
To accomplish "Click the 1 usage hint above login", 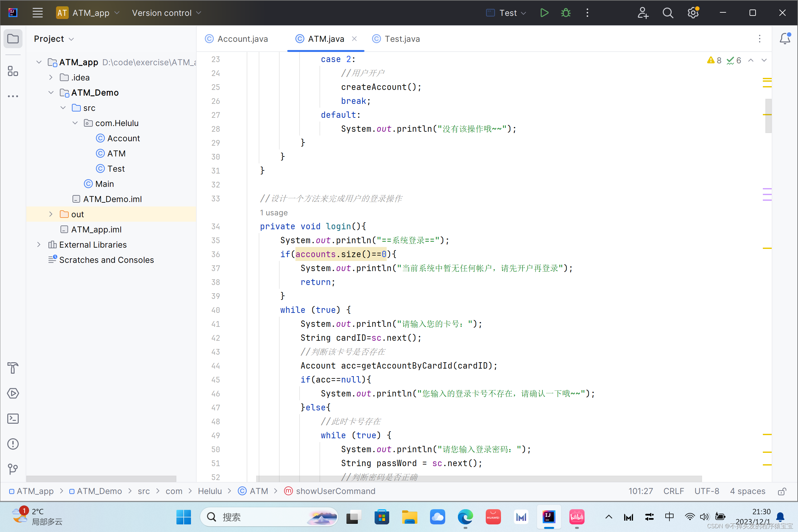I will (274, 213).
